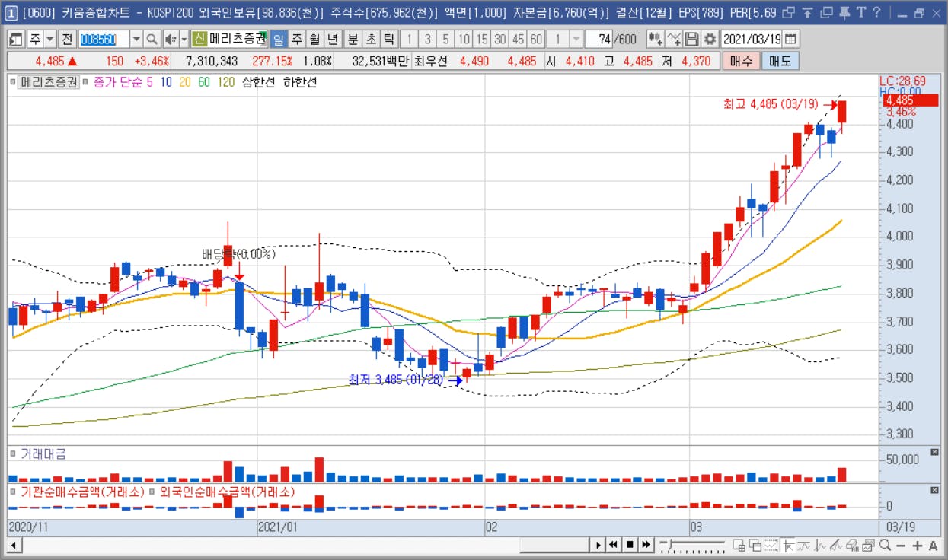Click the zoom magnifier icon in bottom toolbar
The image size is (948, 560).
[885, 545]
